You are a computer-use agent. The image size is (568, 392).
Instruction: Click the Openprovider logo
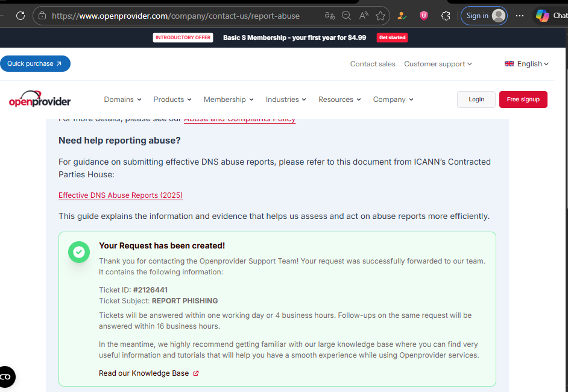tap(40, 99)
